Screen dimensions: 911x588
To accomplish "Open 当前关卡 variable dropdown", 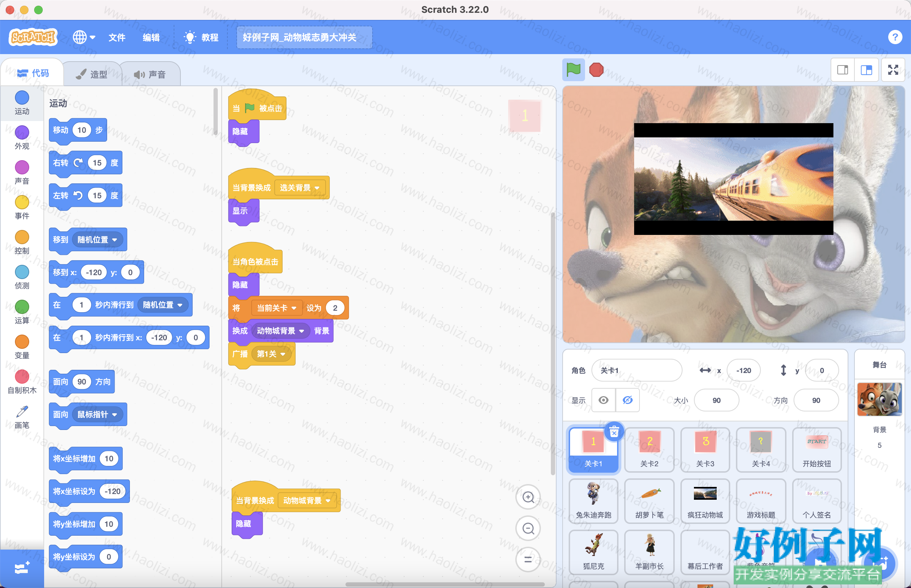I will pyautogui.click(x=277, y=308).
